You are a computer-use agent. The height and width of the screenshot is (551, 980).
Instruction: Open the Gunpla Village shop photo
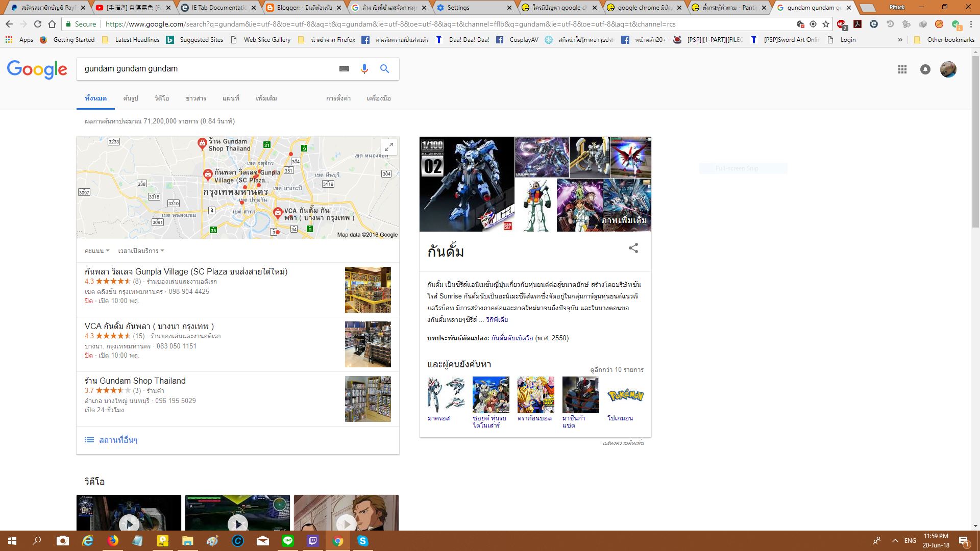[367, 289]
